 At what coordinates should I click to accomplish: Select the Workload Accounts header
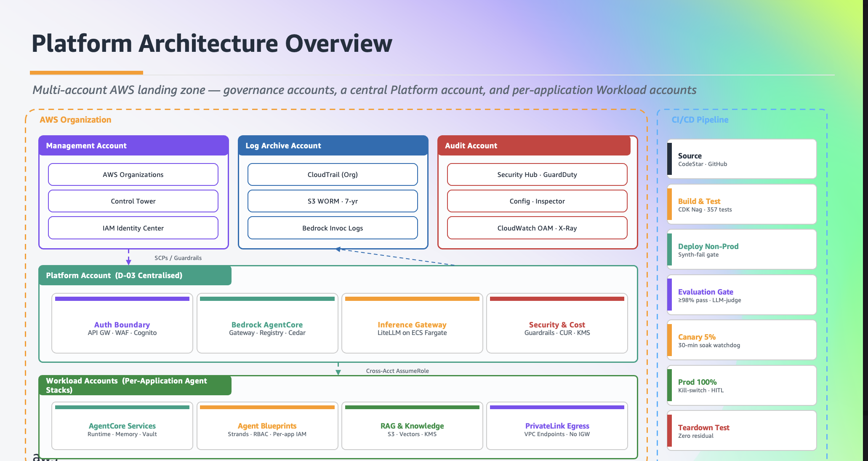[x=135, y=385]
